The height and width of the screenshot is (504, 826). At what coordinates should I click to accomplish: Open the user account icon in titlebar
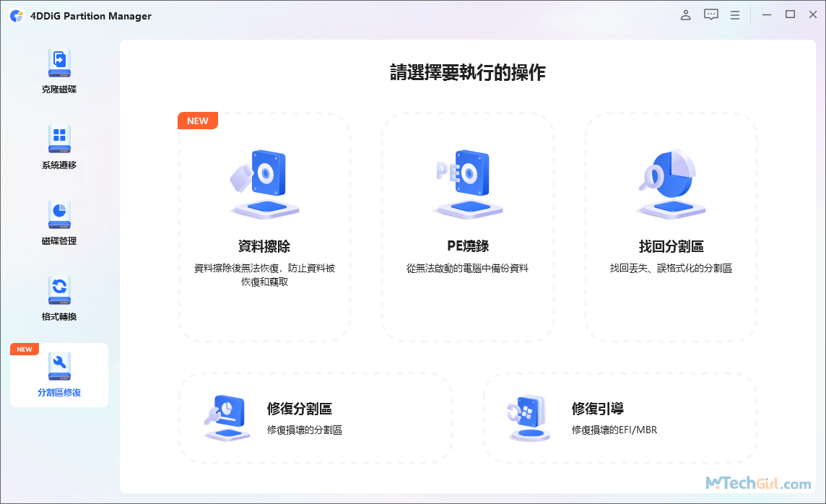point(685,14)
